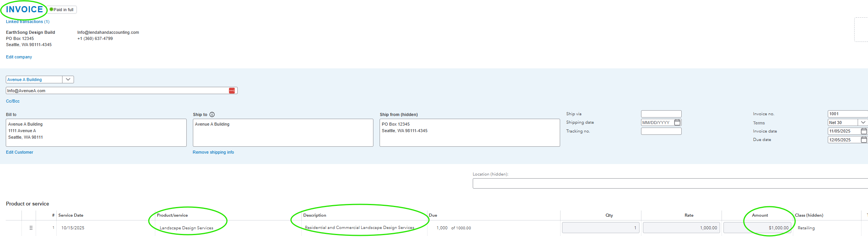This screenshot has height=237, width=868.
Task: Click the Amount field showing $1,000.00
Action: (757, 228)
